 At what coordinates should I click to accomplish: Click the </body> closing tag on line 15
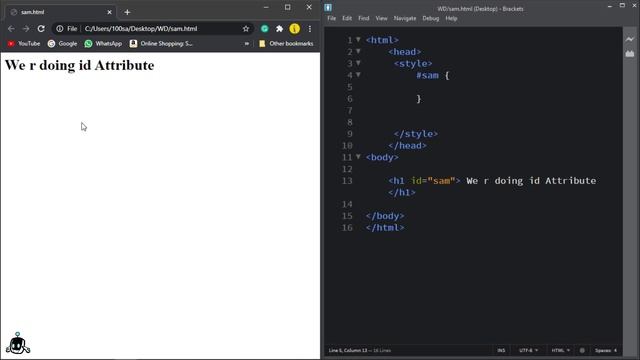(x=385, y=216)
